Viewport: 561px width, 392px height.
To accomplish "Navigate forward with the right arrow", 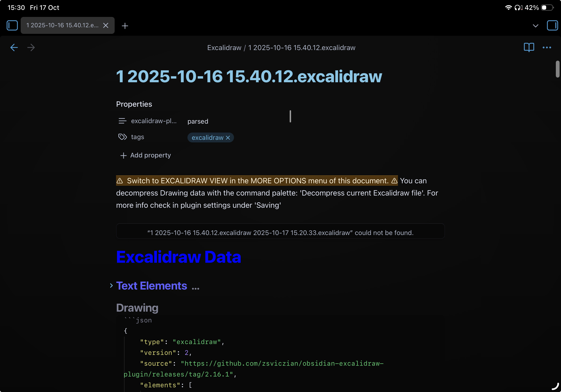I will coord(31,47).
